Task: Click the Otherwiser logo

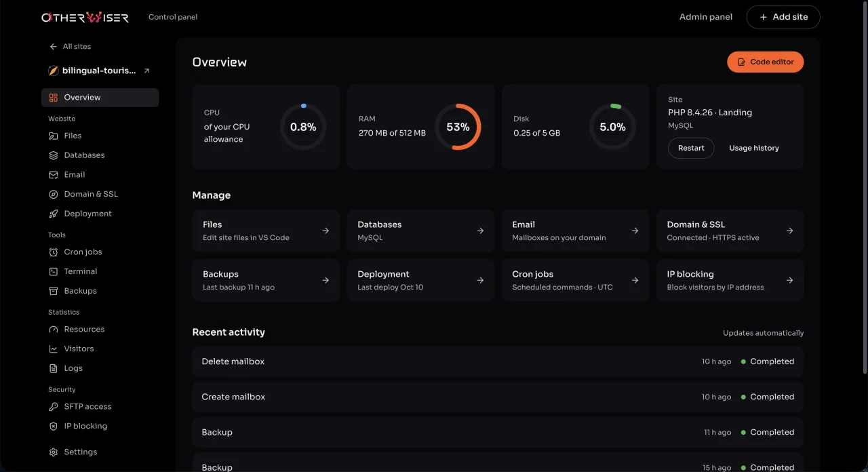Action: click(x=85, y=17)
